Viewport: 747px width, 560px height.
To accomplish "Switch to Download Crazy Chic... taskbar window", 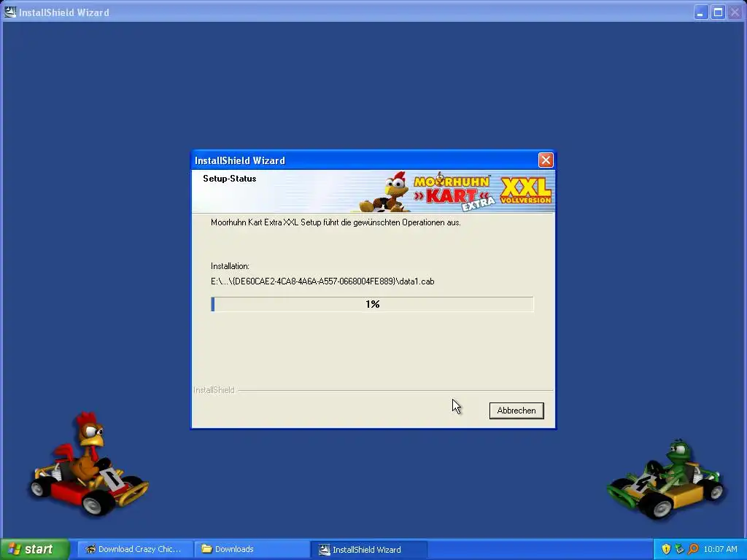I will point(134,549).
